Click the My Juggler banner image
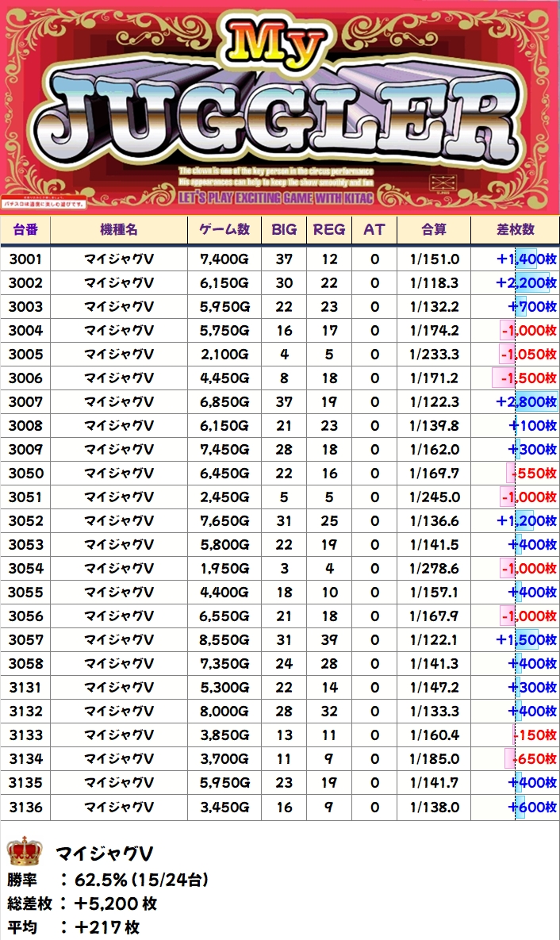Screen dimensions: 560x940 click(280, 107)
